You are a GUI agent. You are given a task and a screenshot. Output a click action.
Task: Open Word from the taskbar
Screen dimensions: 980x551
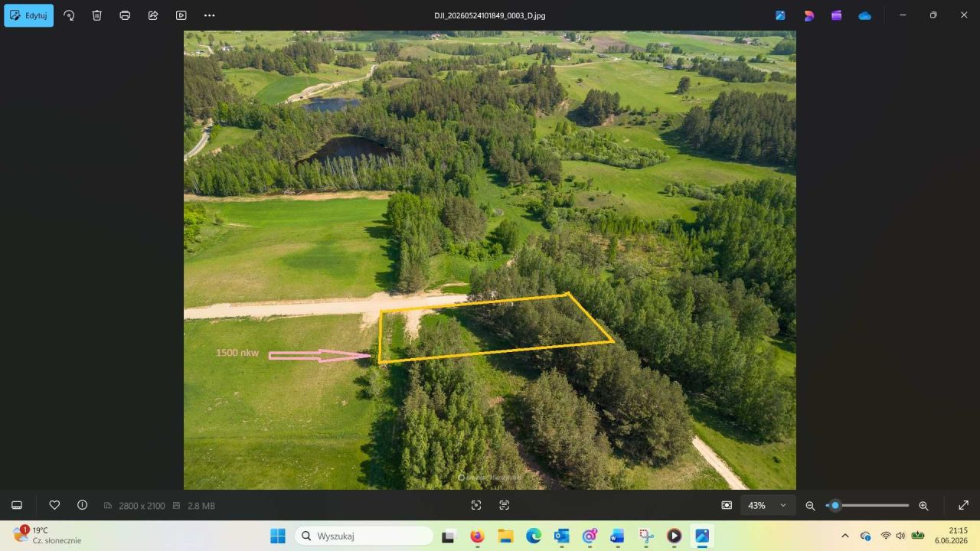[617, 536]
